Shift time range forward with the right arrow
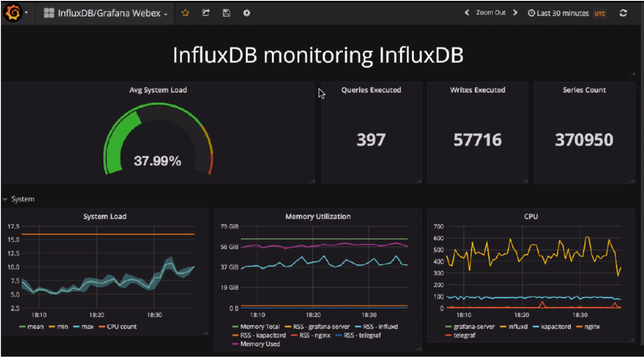The image size is (644, 358). point(516,13)
